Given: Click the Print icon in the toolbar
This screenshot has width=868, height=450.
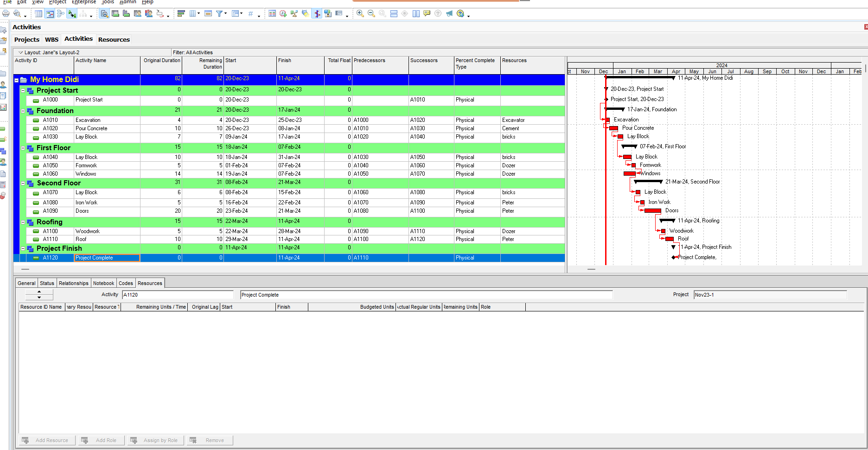Looking at the screenshot, I should (x=6, y=13).
